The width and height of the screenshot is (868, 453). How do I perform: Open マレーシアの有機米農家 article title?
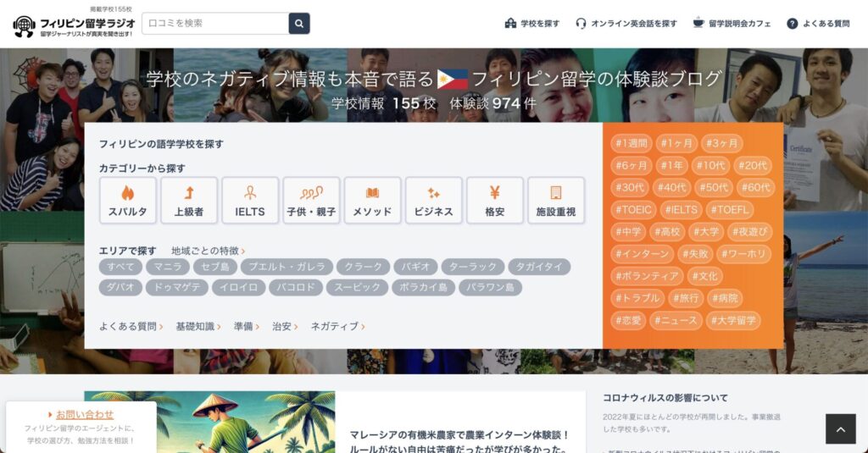click(x=459, y=441)
